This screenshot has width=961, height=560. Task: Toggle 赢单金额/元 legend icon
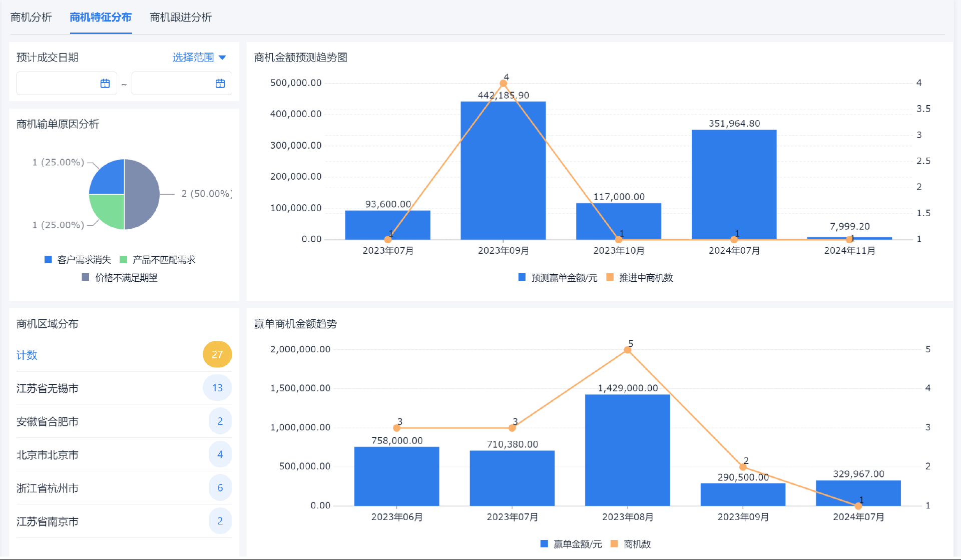point(545,544)
